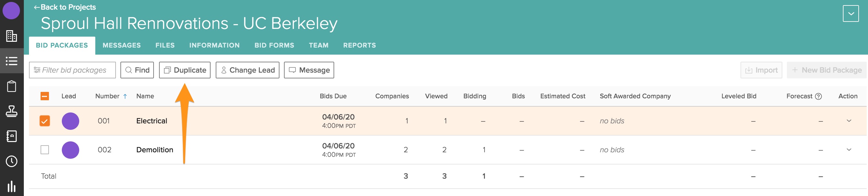Click the Forecast help question icon
The image size is (868, 196).
click(818, 96)
